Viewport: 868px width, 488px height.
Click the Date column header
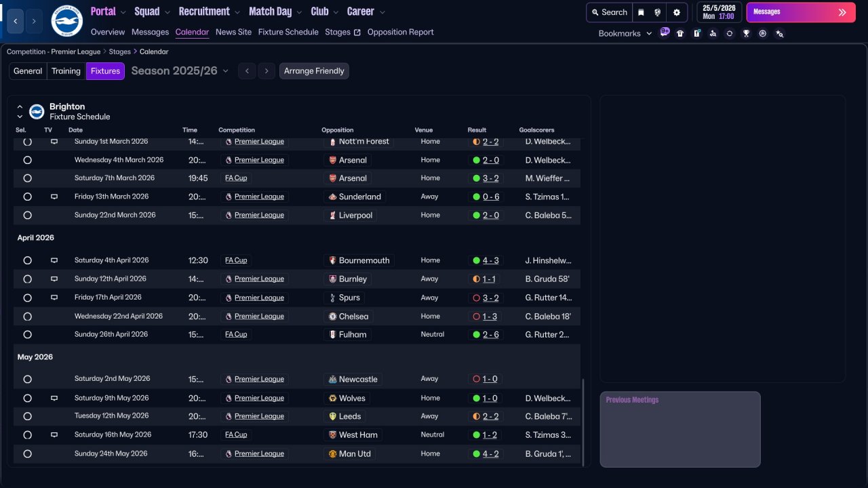pos(75,130)
